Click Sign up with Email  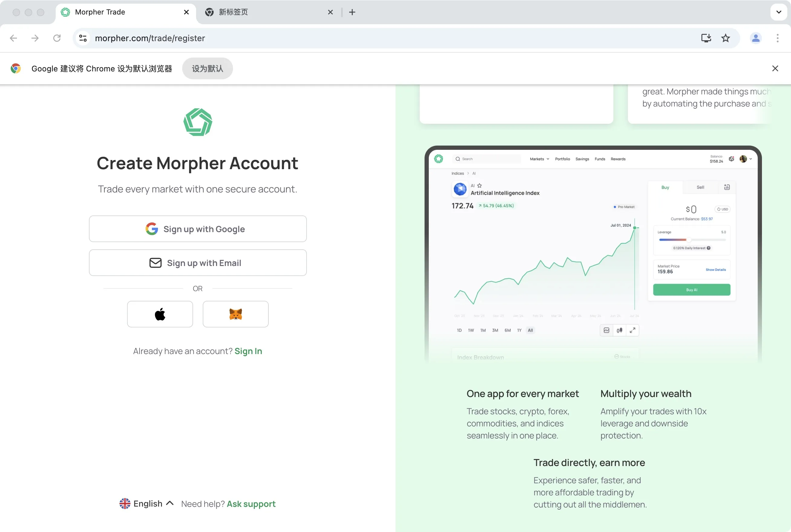[x=198, y=263]
